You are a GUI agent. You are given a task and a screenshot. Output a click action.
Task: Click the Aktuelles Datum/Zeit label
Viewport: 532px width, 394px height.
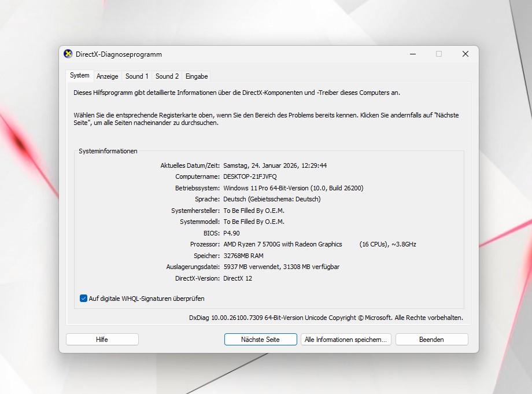pos(190,165)
